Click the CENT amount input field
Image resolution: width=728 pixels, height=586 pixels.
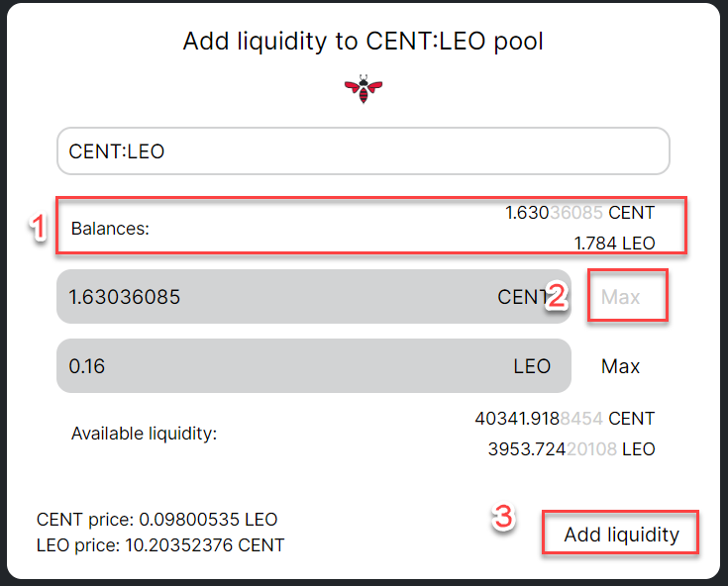(x=314, y=297)
